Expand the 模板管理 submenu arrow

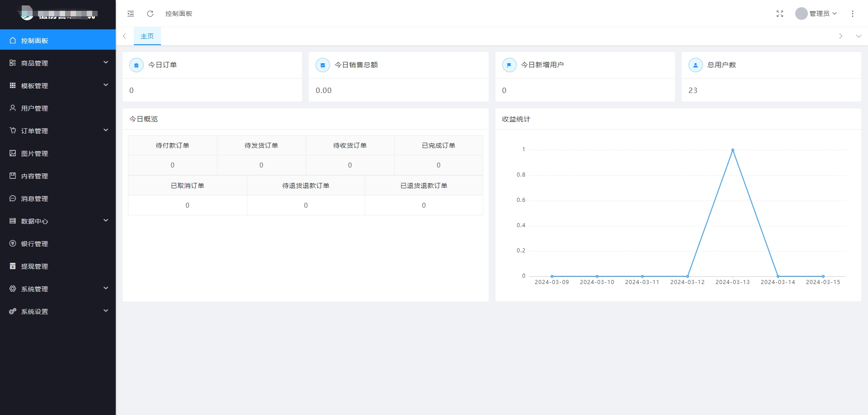(x=106, y=85)
